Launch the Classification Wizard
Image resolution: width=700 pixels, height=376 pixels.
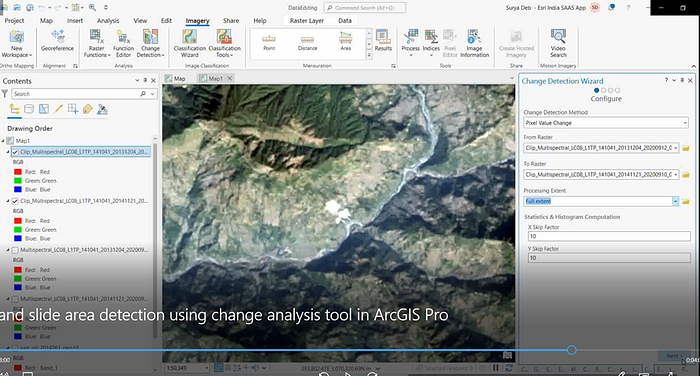(190, 43)
